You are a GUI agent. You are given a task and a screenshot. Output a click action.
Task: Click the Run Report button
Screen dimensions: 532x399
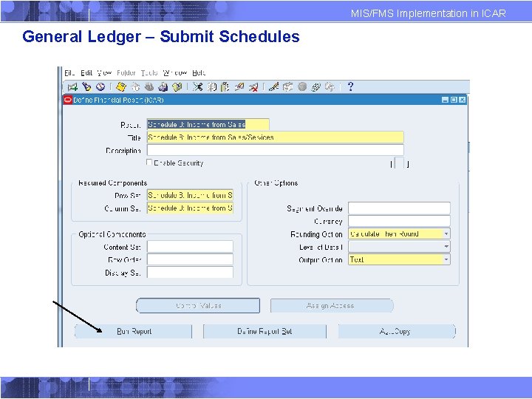point(133,332)
